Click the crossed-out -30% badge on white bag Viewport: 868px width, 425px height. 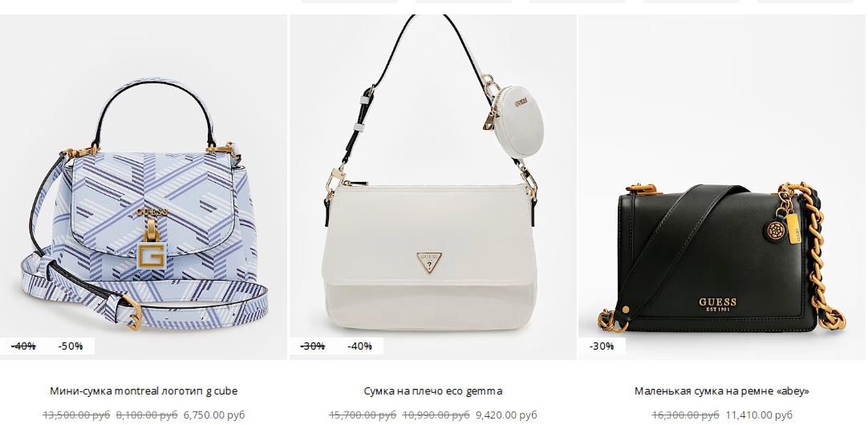click(313, 346)
